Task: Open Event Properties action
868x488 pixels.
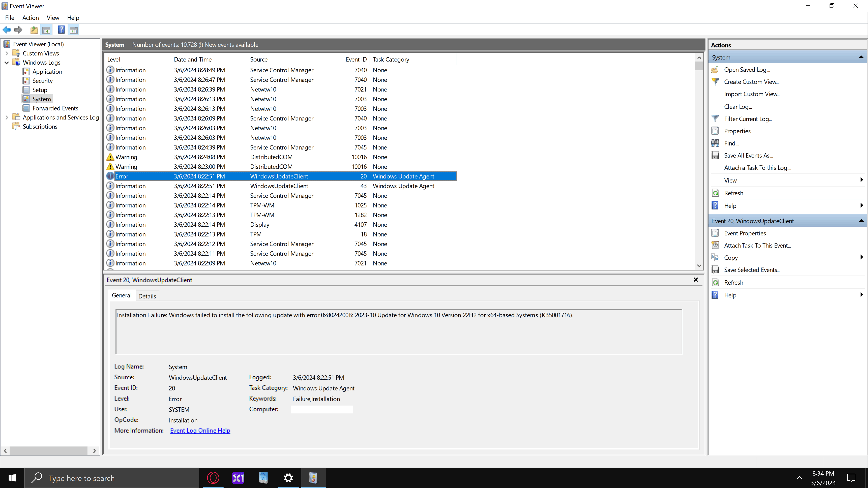Action: [x=745, y=233]
